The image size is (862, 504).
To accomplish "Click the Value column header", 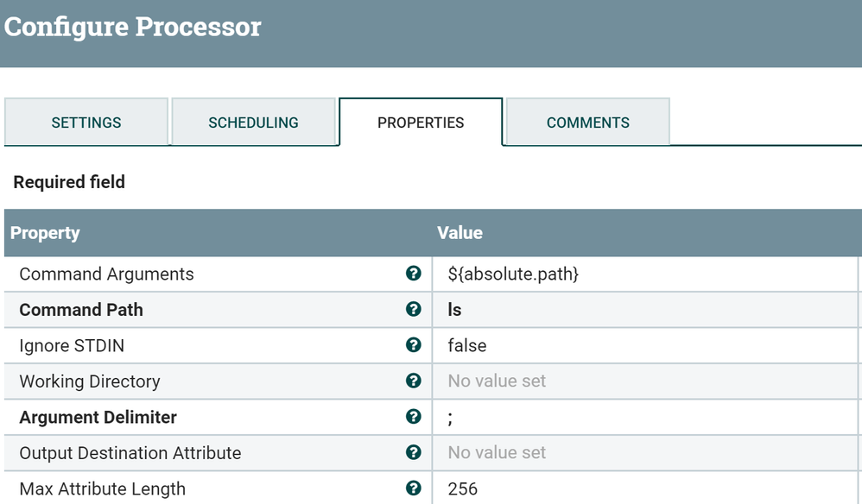I will pyautogui.click(x=460, y=233).
